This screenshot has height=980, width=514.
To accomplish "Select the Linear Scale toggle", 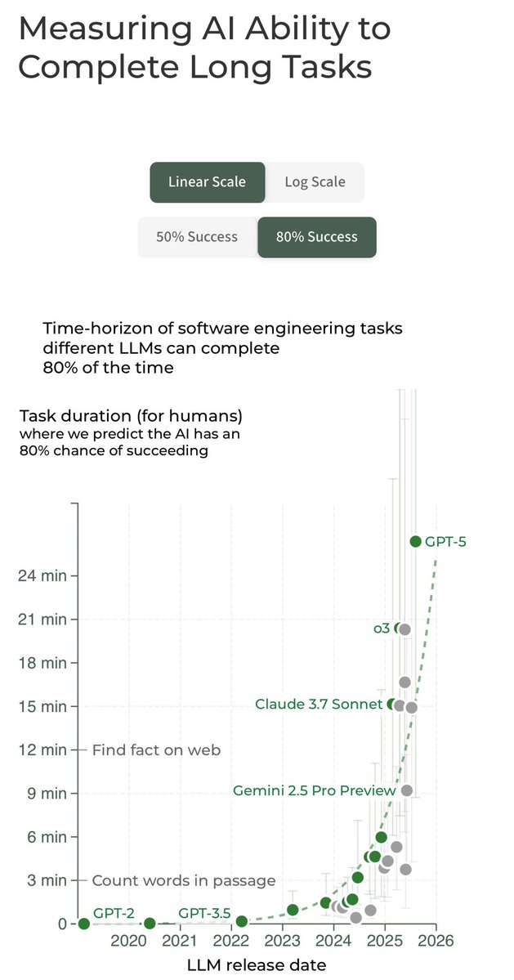I will (207, 181).
